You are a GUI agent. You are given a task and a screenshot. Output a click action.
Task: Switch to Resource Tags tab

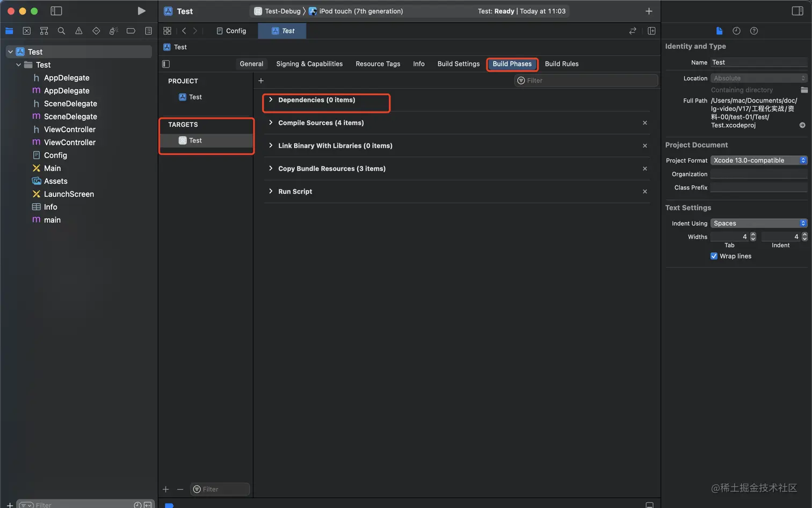pos(378,63)
